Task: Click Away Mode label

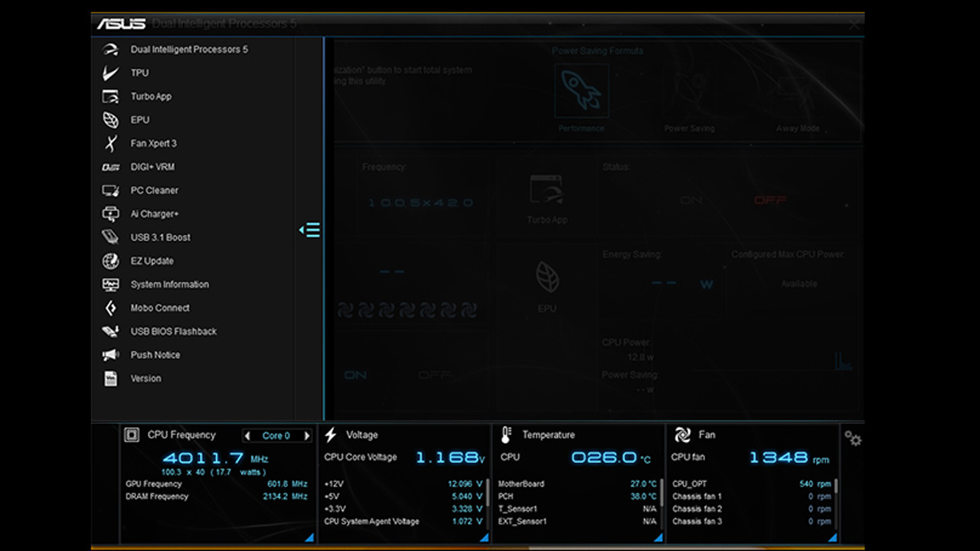Action: (798, 129)
